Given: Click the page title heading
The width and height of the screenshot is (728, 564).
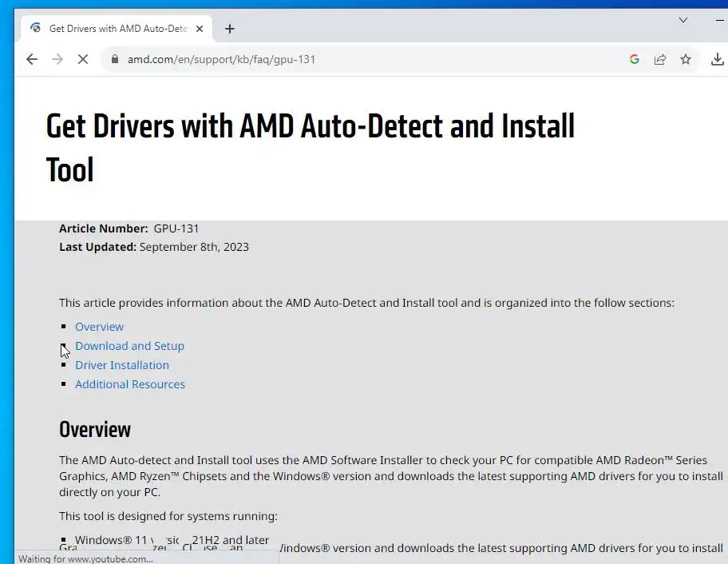Looking at the screenshot, I should pos(311,148).
